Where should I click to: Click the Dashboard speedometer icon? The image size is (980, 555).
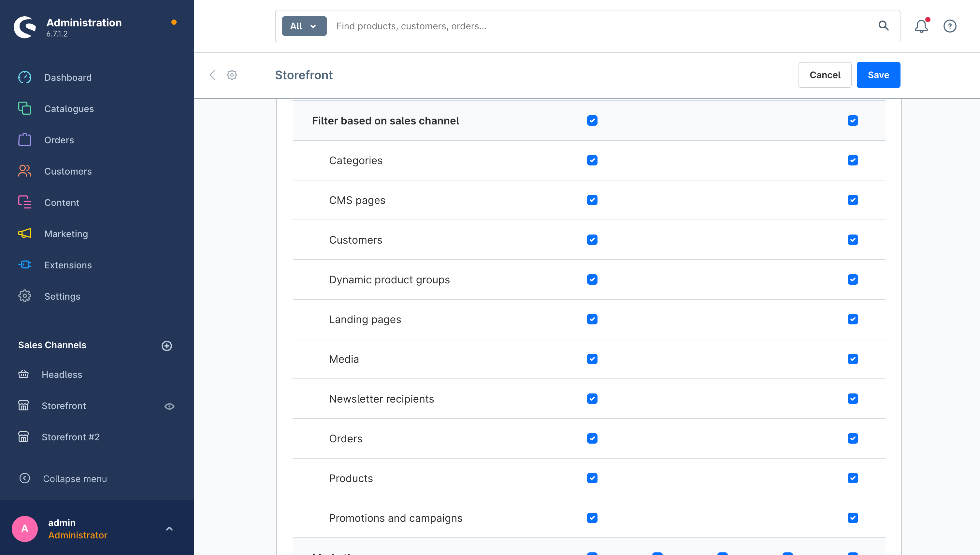[25, 77]
